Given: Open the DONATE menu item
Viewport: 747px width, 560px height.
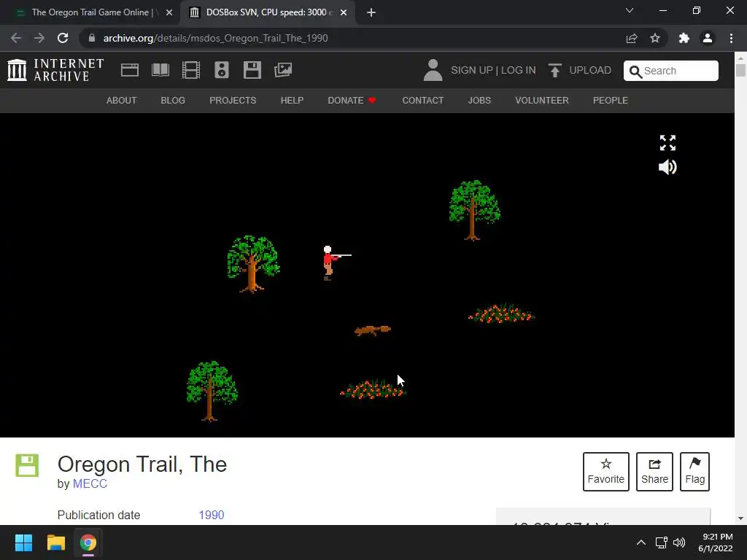Looking at the screenshot, I should coord(352,101).
